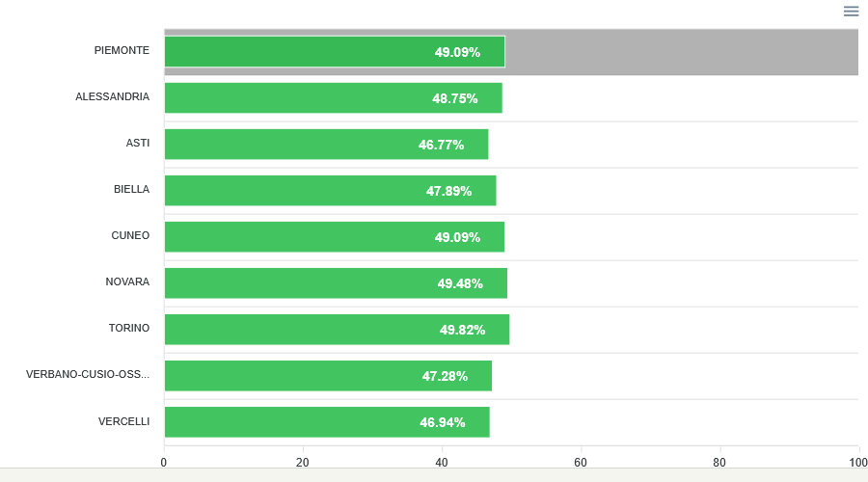
Task: Select the VERCELLI category label
Action: point(123,421)
